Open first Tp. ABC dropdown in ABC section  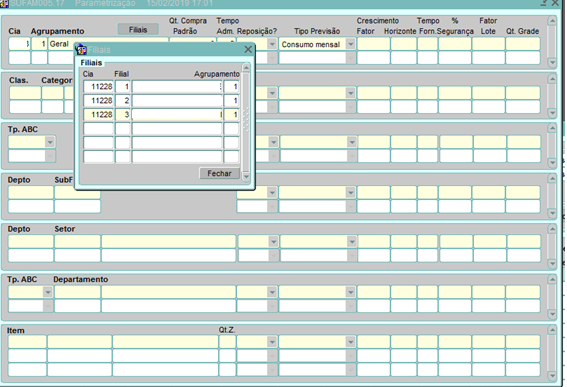(50, 142)
